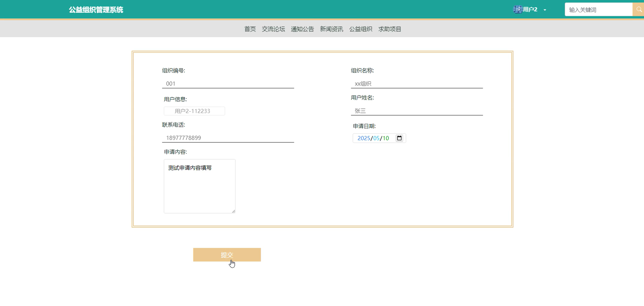Focus the 输入关键词 search field
644x306 pixels.
coord(598,10)
